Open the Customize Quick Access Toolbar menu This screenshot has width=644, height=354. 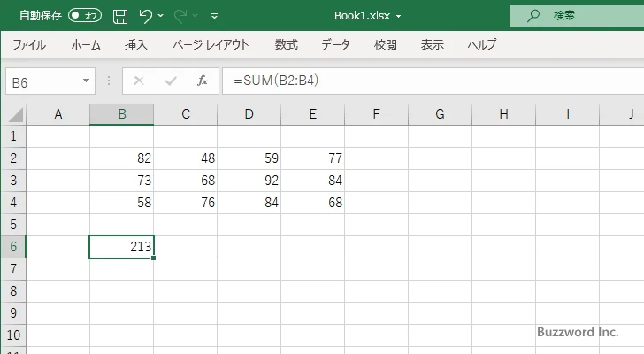point(214,16)
